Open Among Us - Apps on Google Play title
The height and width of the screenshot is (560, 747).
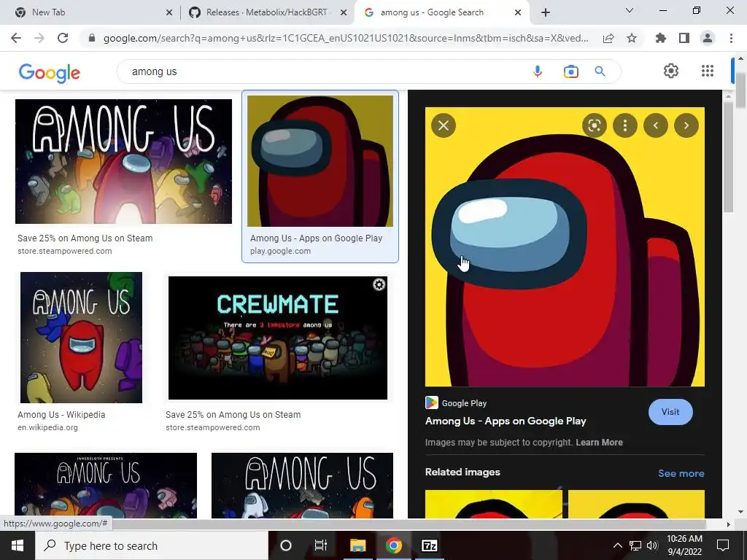[x=506, y=421]
